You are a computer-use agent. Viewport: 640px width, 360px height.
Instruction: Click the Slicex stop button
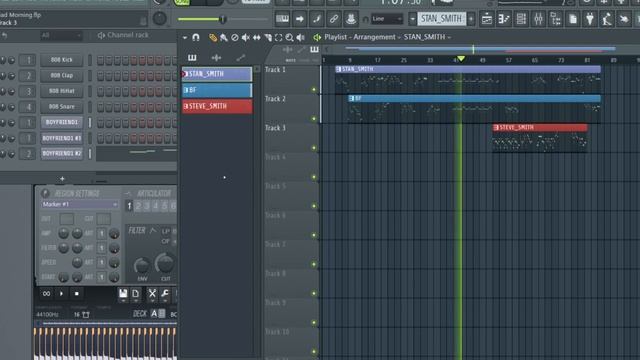76,293
